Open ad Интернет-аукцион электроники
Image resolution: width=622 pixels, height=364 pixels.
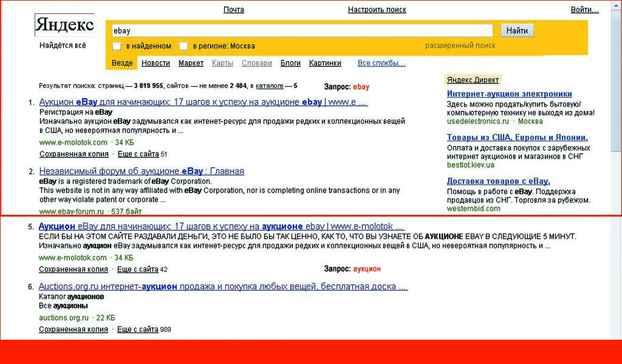click(510, 94)
